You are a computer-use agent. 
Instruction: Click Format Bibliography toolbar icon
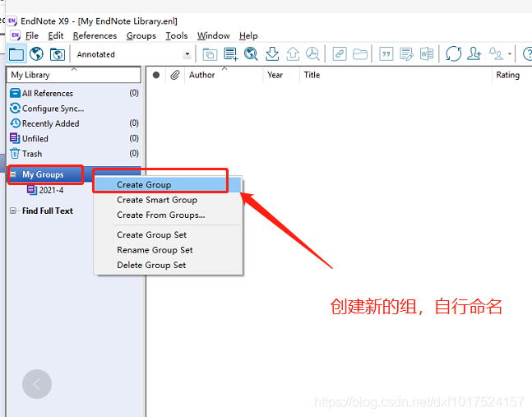tap(406, 54)
